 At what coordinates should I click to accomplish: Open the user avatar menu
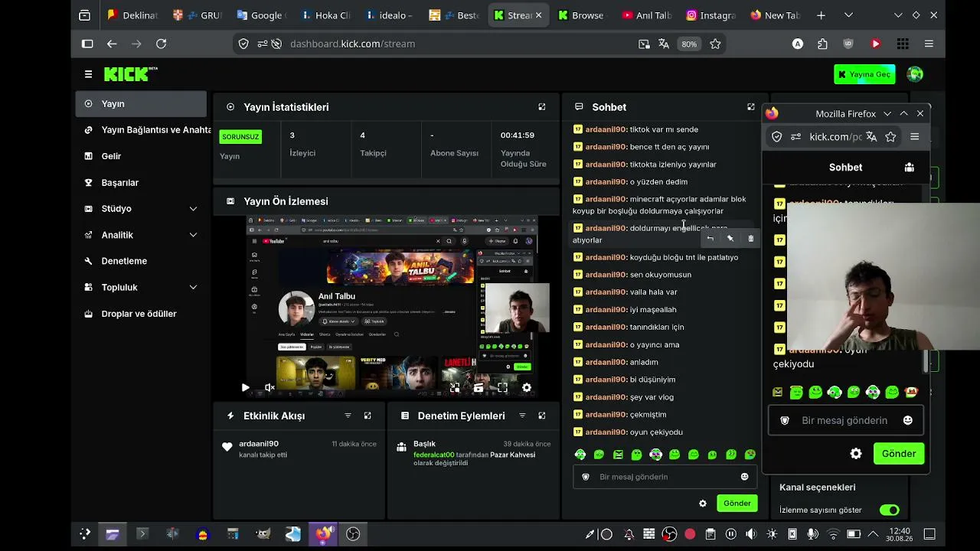tap(915, 74)
